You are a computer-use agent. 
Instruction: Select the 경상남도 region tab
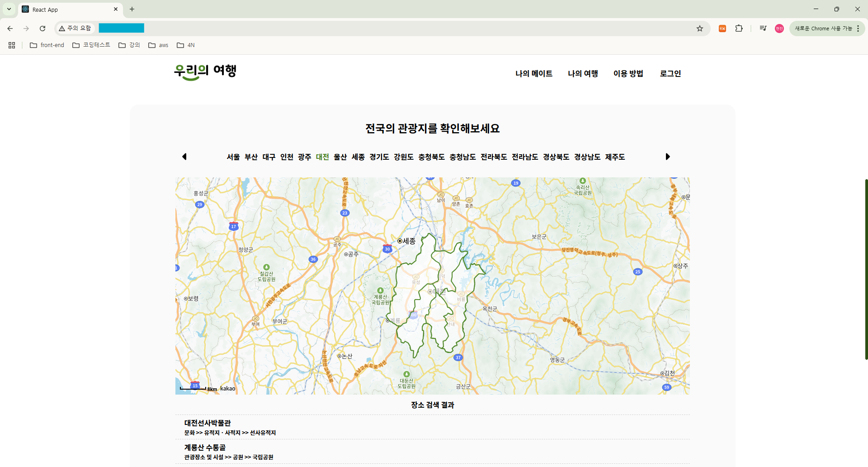[587, 157]
